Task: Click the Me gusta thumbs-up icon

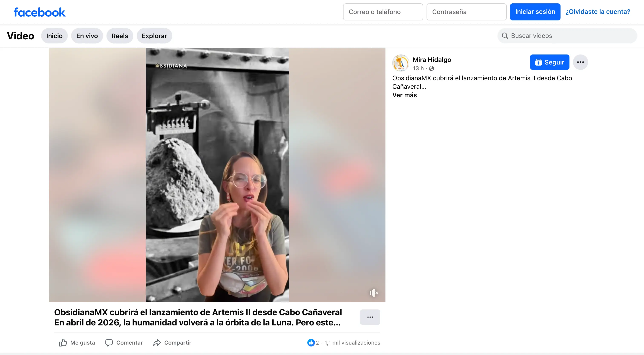Action: (63, 342)
